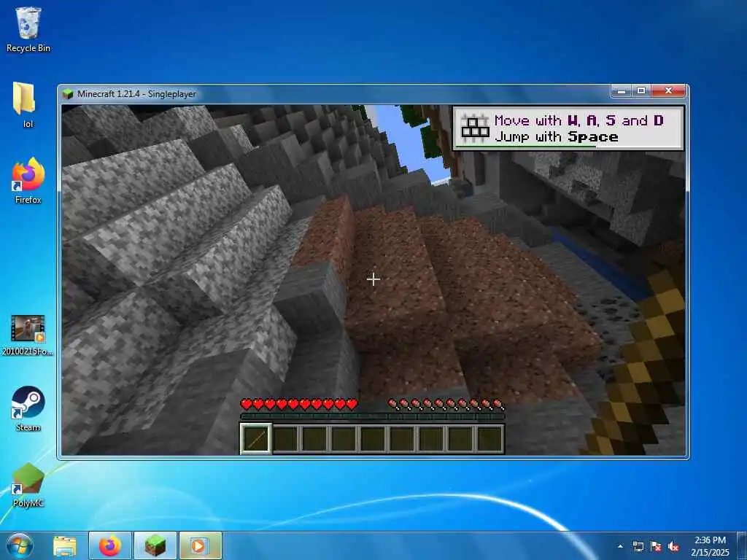
Task: Select the Minecraft taskbar button
Action: 155,546
